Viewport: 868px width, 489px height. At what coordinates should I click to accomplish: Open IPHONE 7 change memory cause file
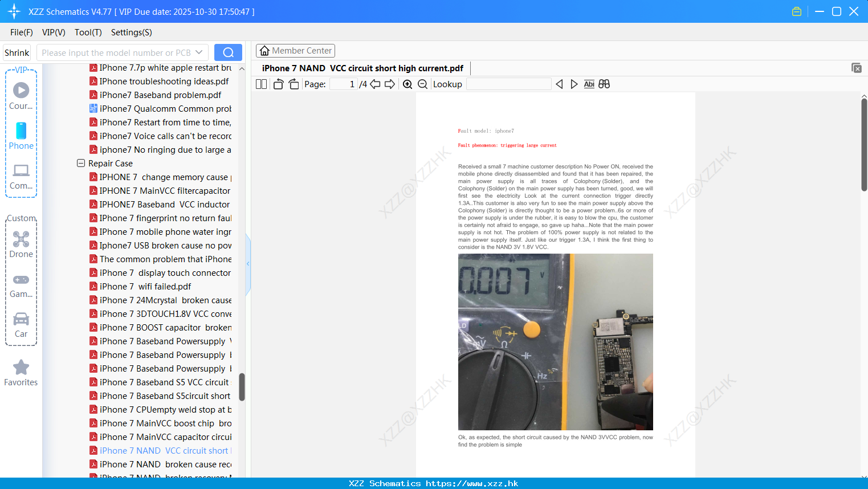[160, 177]
